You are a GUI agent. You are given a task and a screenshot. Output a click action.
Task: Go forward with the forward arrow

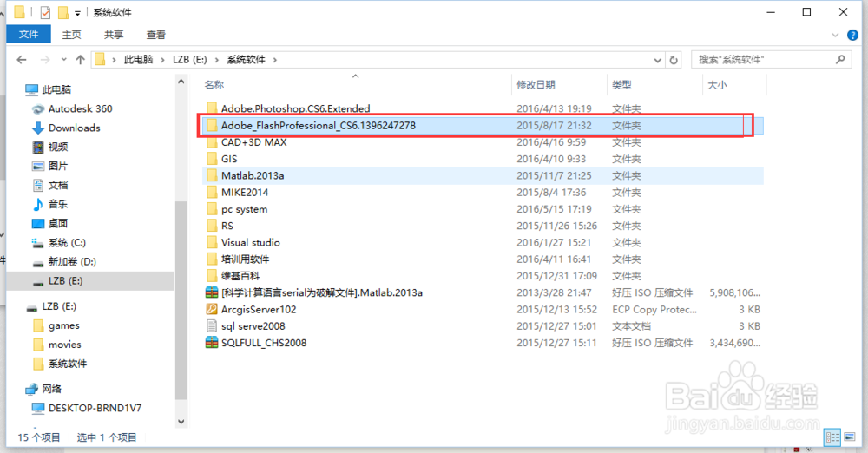(x=45, y=59)
